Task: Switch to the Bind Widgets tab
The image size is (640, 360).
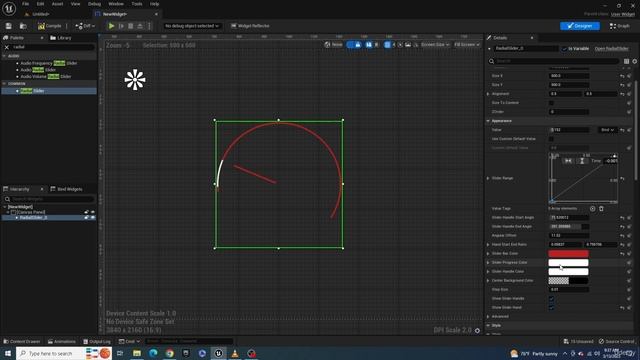Action: [66, 189]
